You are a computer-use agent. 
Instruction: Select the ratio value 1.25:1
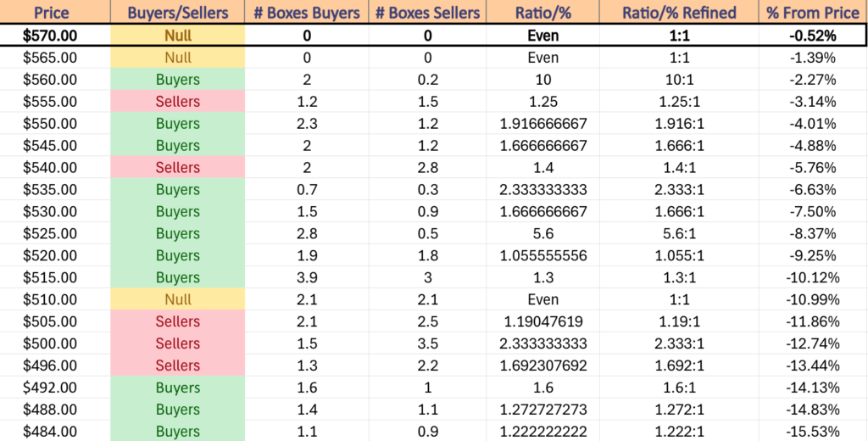pos(679,102)
